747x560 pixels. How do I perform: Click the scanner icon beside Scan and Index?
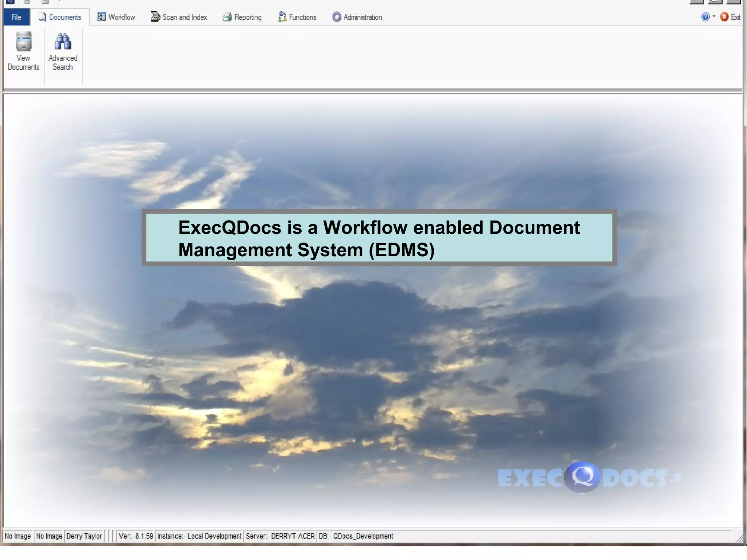[155, 17]
